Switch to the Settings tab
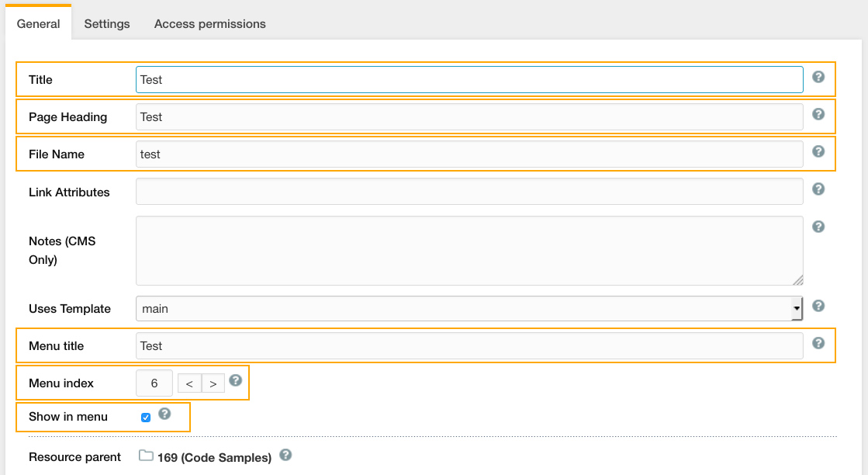Screen dimensions: 868x475 click(107, 24)
